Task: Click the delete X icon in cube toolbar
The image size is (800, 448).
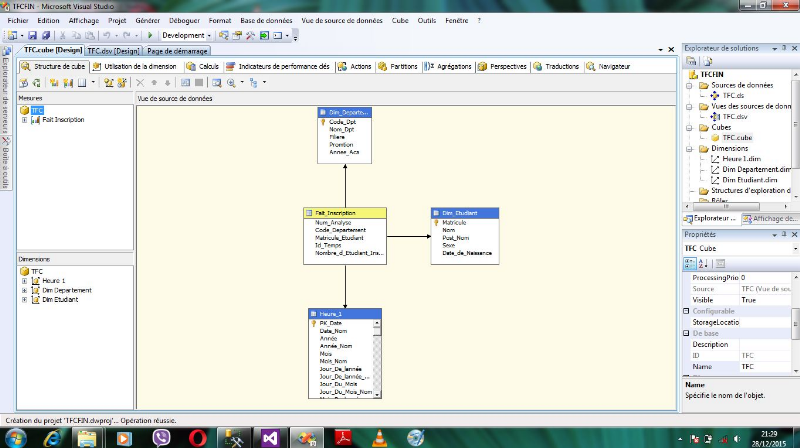Action: (x=141, y=83)
